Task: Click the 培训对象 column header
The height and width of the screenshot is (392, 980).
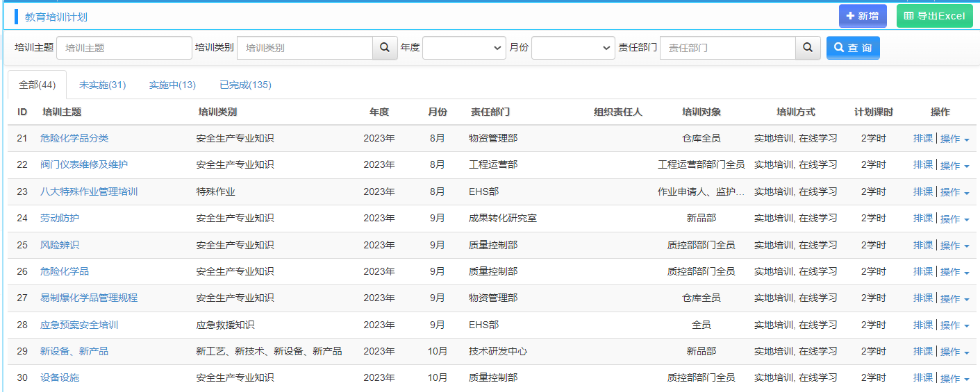Action: point(701,112)
